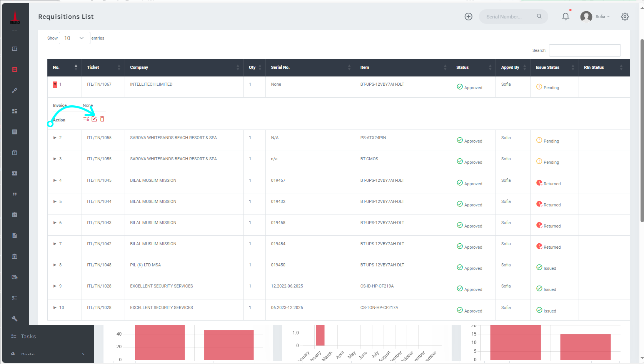The width and height of the screenshot is (644, 364).
Task: Open the dashboard grid icon in the sidebar
Action: (15, 111)
